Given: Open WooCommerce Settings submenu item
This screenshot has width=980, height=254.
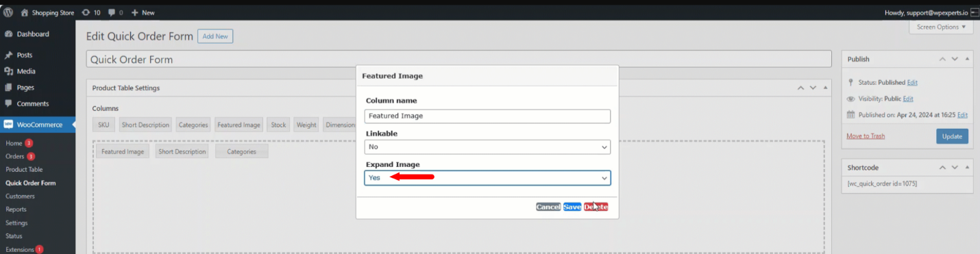Looking at the screenshot, I should pos(16,223).
